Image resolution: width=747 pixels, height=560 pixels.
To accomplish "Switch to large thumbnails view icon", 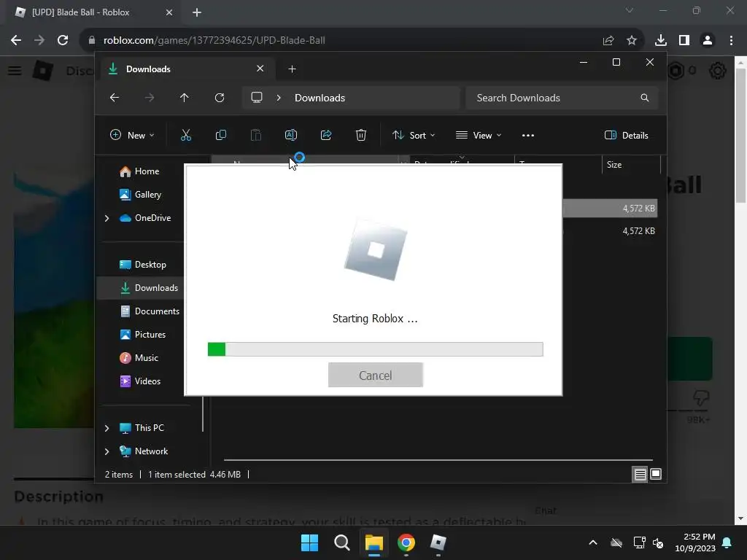I will click(656, 474).
